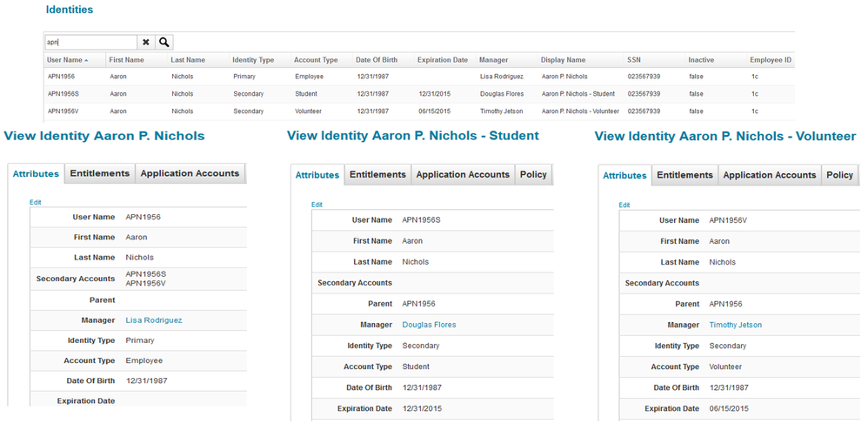868x424 pixels.
Task: Open Entitlements tab in Volunteer panel
Action: tap(684, 175)
